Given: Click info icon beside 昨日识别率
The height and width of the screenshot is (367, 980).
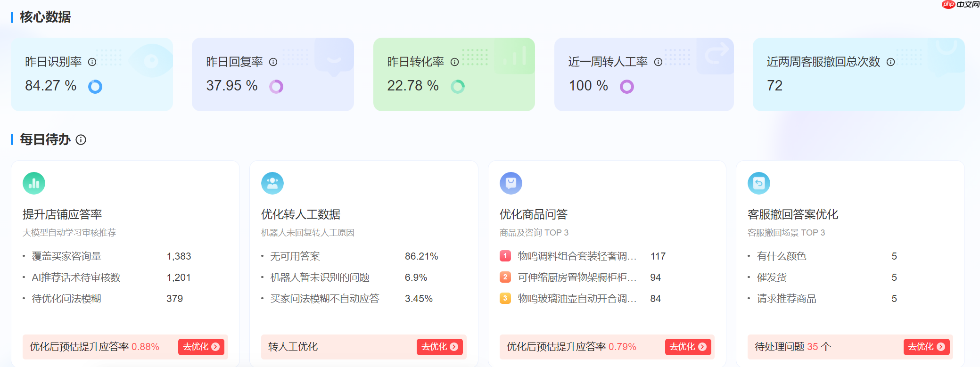Looking at the screenshot, I should click(92, 62).
